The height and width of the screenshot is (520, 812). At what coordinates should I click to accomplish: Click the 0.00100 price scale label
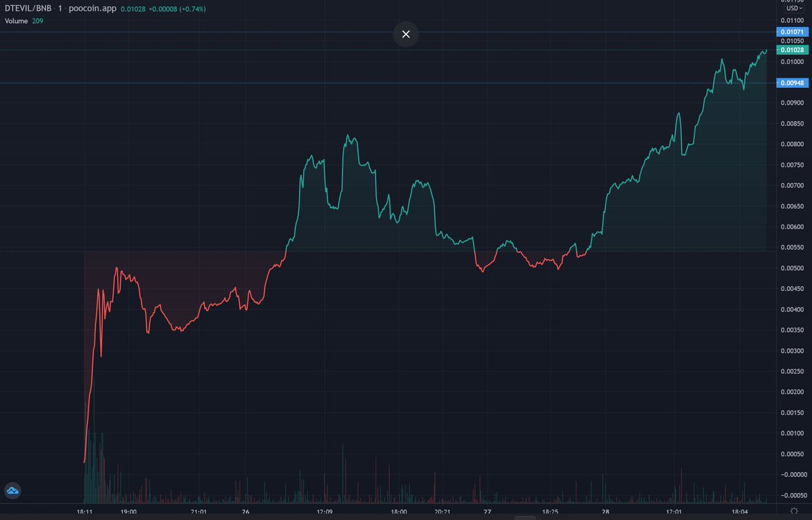coord(792,433)
